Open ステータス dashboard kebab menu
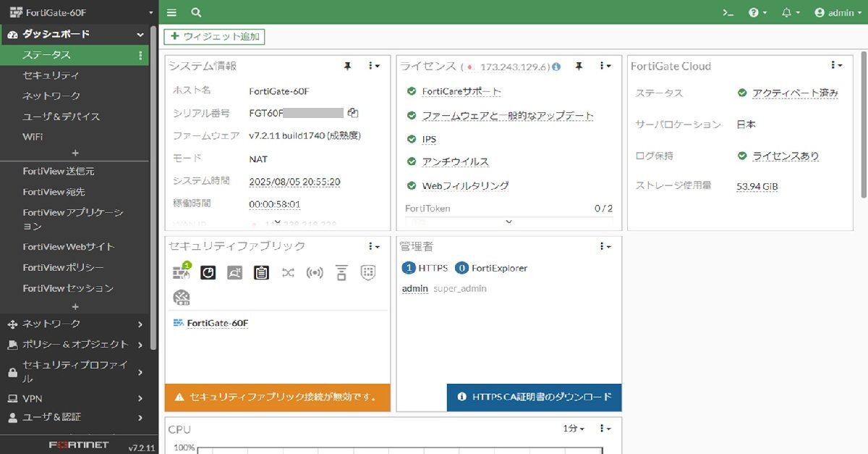The image size is (868, 454). click(140, 55)
